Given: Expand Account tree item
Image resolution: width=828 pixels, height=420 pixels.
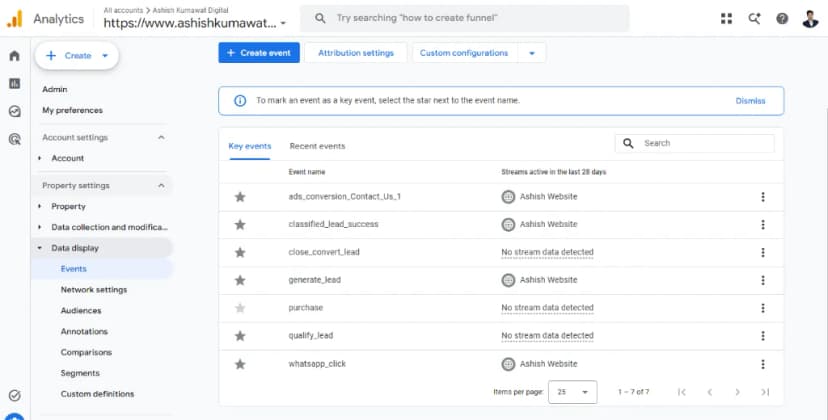Looking at the screenshot, I should tap(40, 158).
